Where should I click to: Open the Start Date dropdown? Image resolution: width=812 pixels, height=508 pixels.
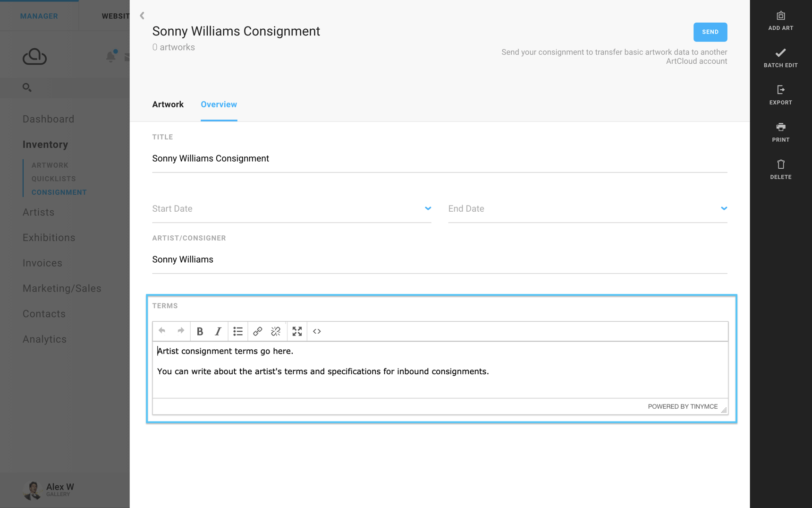[x=428, y=208]
